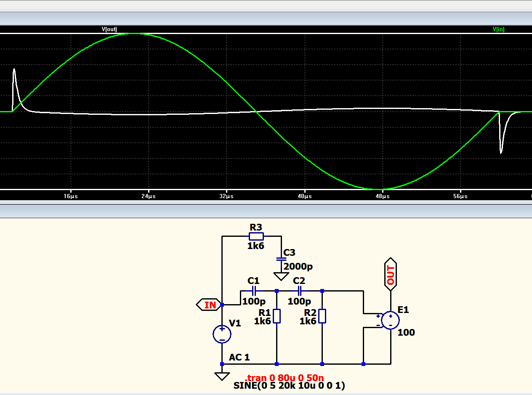Click the ground symbol below C3

280,276
